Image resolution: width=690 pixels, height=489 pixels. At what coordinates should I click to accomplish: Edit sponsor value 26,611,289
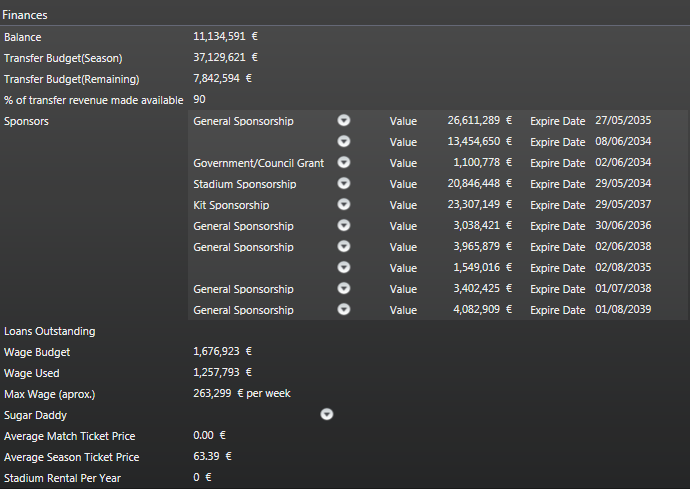[x=473, y=120]
